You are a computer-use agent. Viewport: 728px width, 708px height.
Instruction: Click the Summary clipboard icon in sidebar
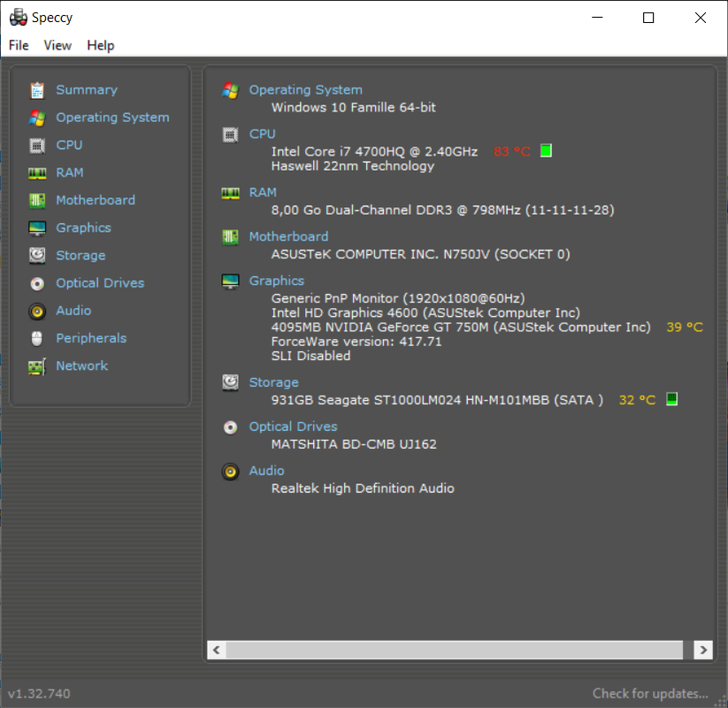[37, 90]
